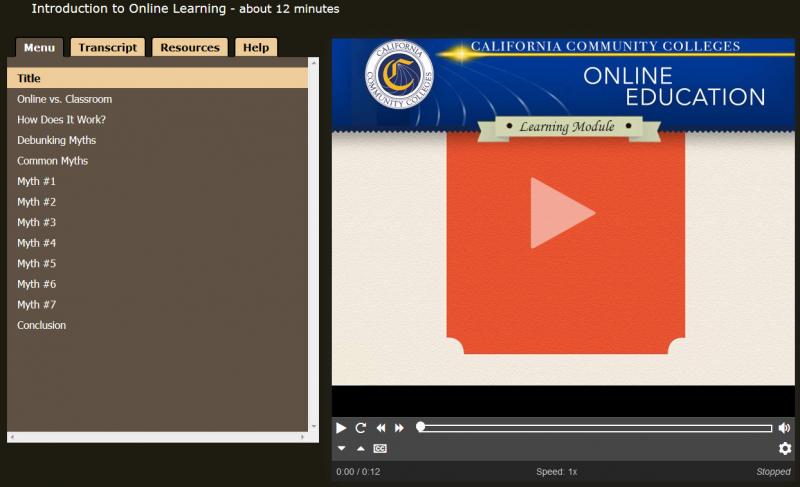Open the Transcript tab

108,47
